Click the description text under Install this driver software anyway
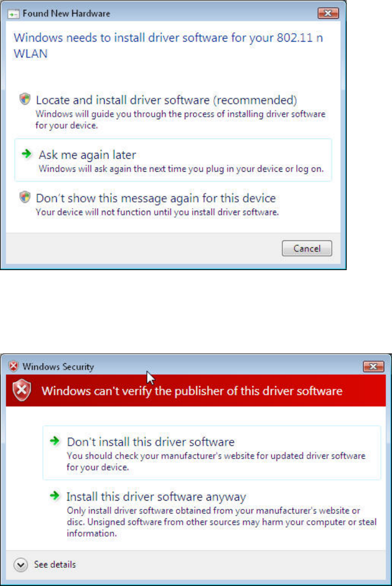The height and width of the screenshot is (586, 392). [x=222, y=522]
